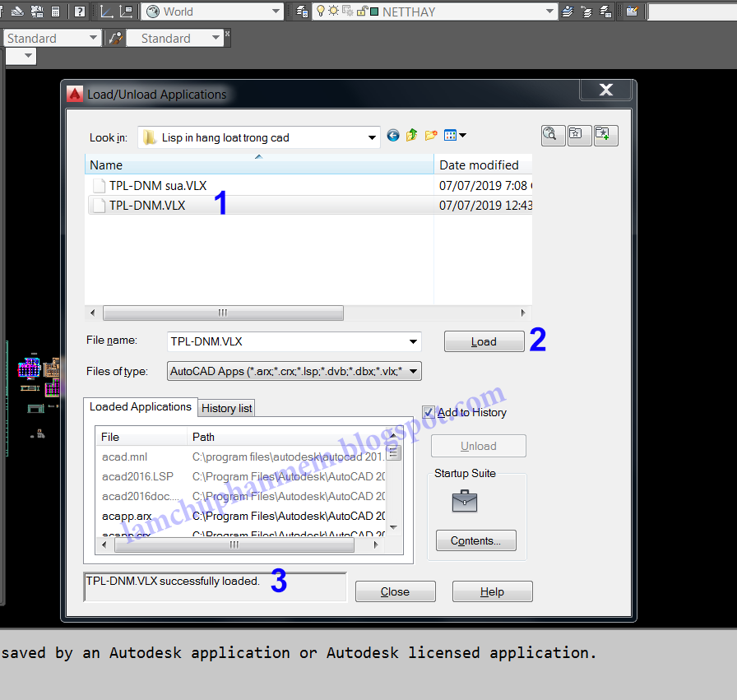The height and width of the screenshot is (700, 737).
Task: Expand the File name dropdown arrow
Action: [413, 341]
